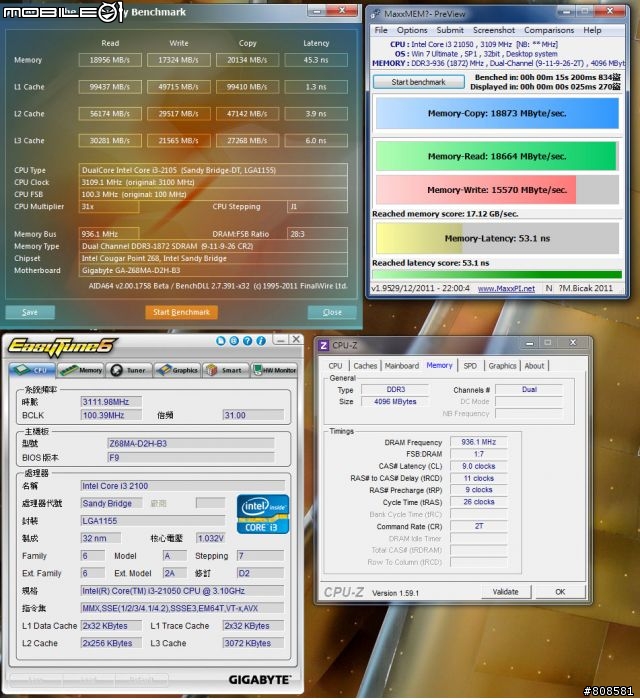This screenshot has width=640, height=699.
Task: Open EasyTune6 help question mark icon
Action: coord(247,341)
